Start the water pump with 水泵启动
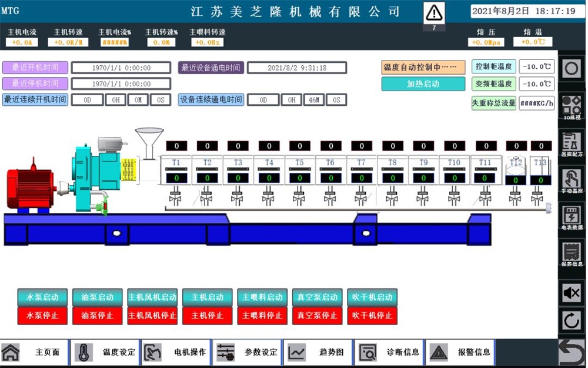 point(42,297)
